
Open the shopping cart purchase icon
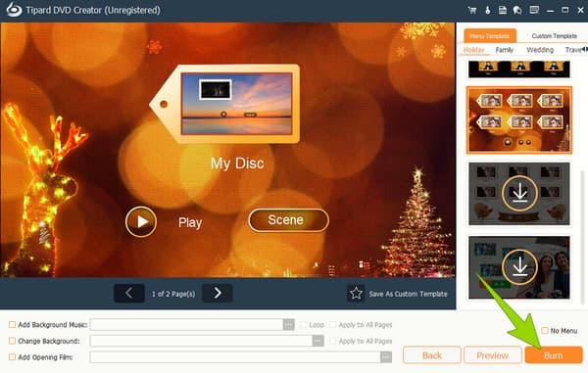(472, 10)
